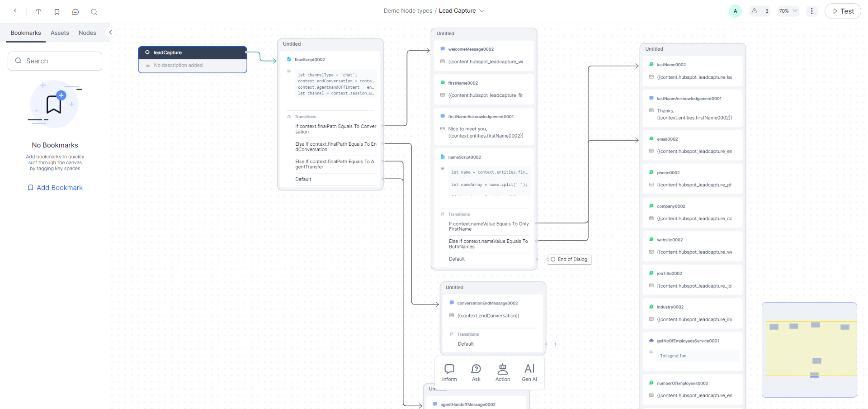This screenshot has width=868, height=409.
Task: Click the Test button
Action: pos(843,11)
